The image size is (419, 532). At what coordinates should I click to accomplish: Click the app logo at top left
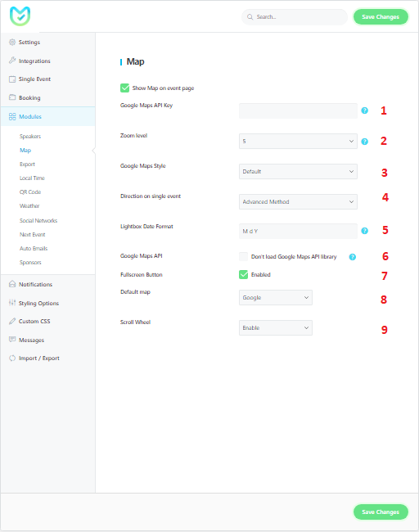(x=20, y=16)
